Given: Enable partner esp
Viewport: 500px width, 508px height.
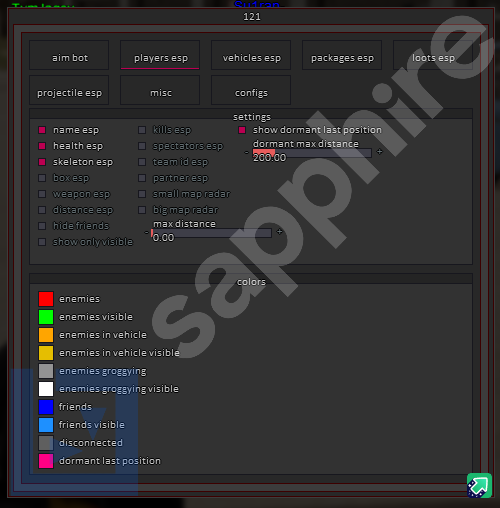Looking at the screenshot, I should [x=142, y=178].
